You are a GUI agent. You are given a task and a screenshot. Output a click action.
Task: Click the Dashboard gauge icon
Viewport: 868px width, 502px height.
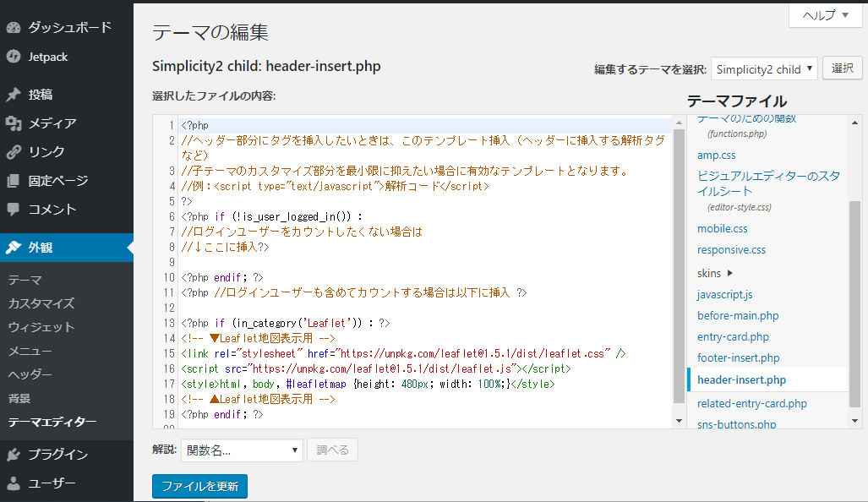pyautogui.click(x=14, y=28)
